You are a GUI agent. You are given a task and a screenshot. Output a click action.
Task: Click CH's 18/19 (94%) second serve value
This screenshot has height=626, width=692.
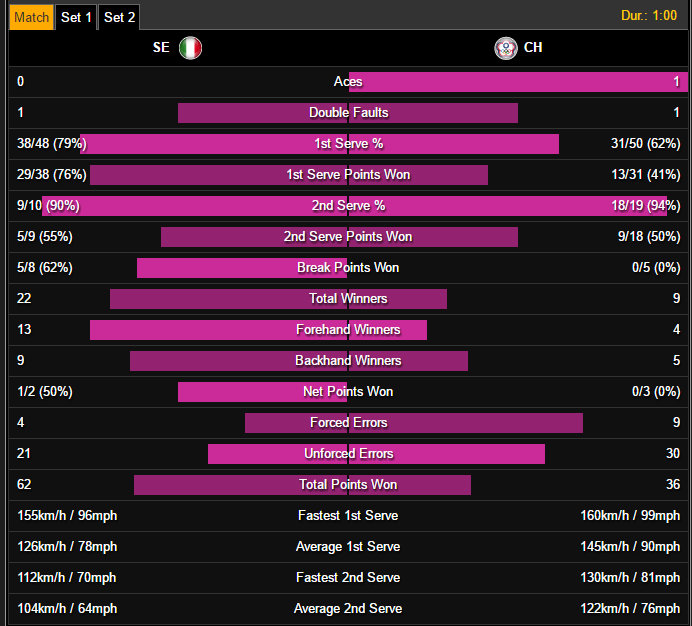[645, 205]
